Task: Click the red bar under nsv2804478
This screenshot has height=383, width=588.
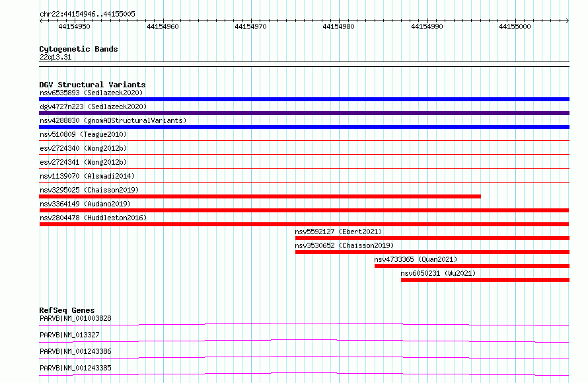Action: pyautogui.click(x=304, y=224)
